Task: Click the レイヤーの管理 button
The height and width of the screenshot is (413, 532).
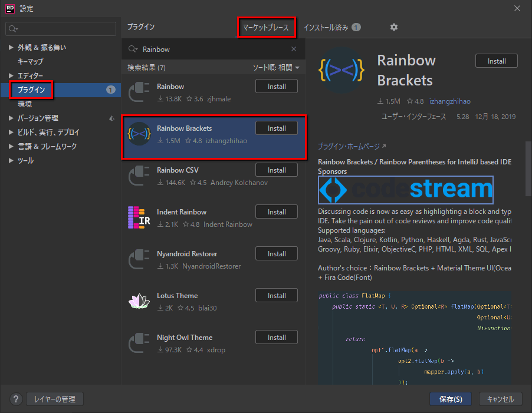Action: coord(55,399)
